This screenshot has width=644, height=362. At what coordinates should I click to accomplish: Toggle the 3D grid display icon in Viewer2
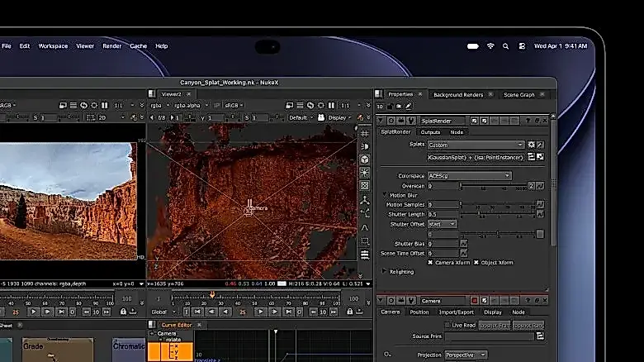pos(365,133)
